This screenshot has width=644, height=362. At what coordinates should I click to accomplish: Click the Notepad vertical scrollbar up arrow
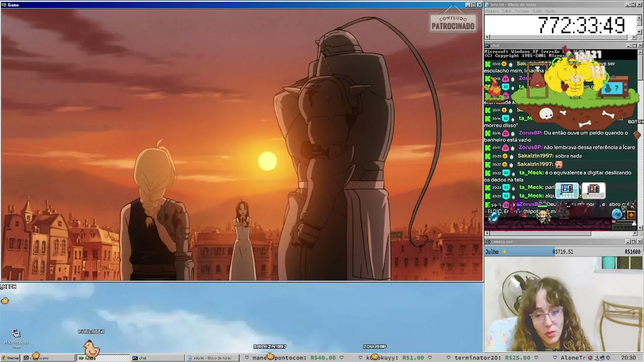640,18
